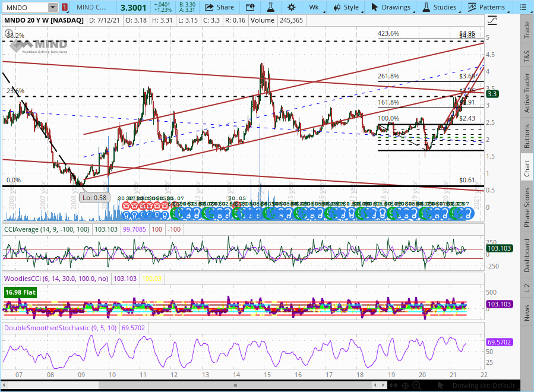The image size is (534, 392).
Task: Click the red symbol link number 1
Action: (x=64, y=7)
